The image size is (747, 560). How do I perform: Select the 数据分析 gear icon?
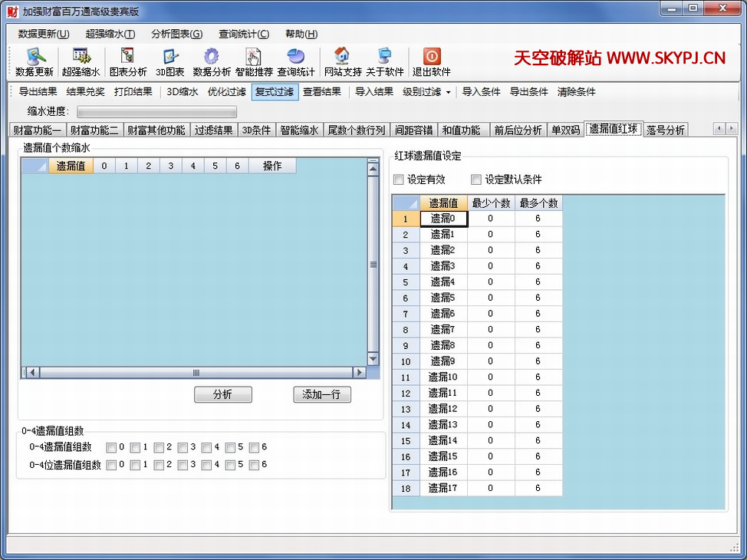[x=211, y=57]
